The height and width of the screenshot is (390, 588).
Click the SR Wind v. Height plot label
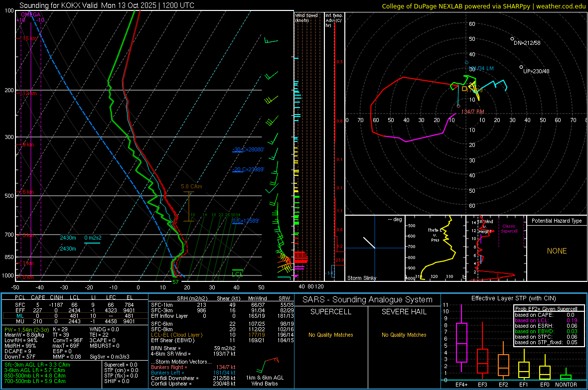click(x=485, y=227)
